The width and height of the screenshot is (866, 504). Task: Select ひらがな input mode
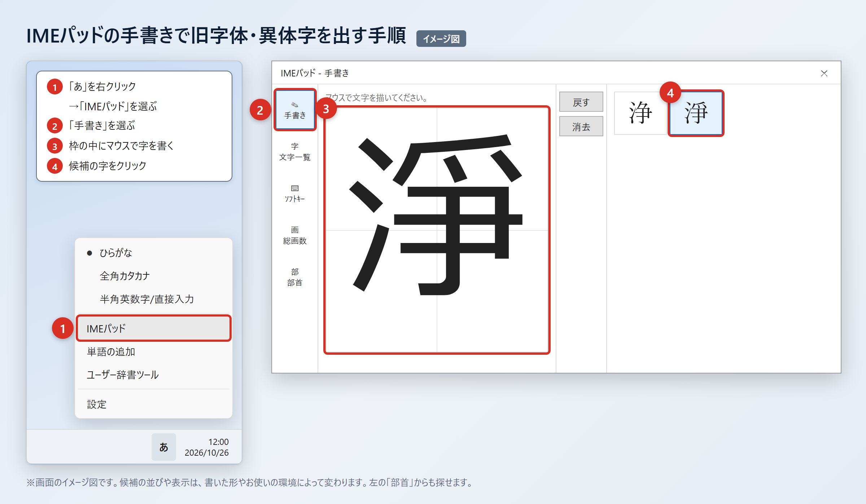[x=154, y=253]
